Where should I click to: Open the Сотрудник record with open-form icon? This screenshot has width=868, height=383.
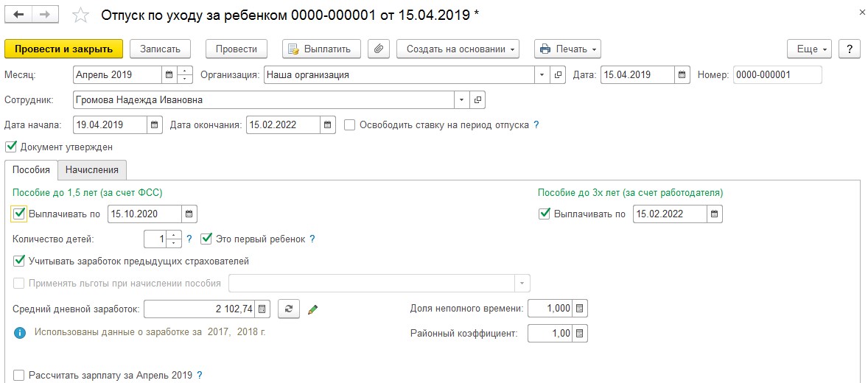click(477, 100)
